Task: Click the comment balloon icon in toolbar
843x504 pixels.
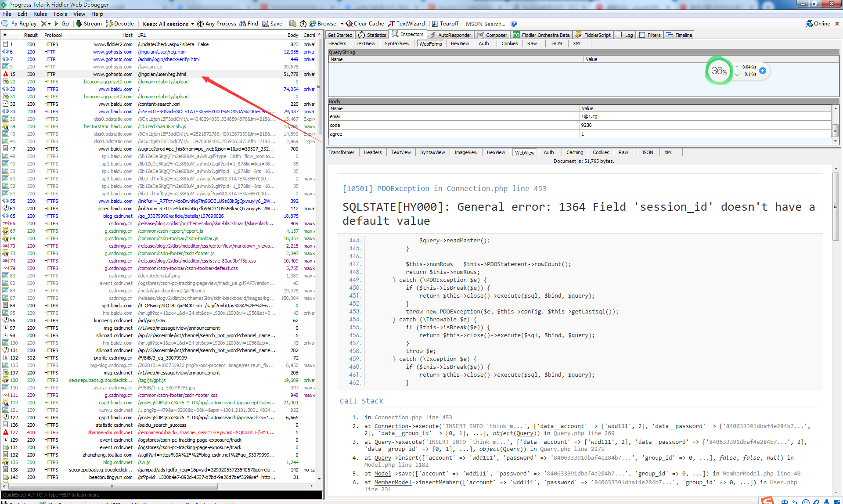Action: click(x=5, y=24)
